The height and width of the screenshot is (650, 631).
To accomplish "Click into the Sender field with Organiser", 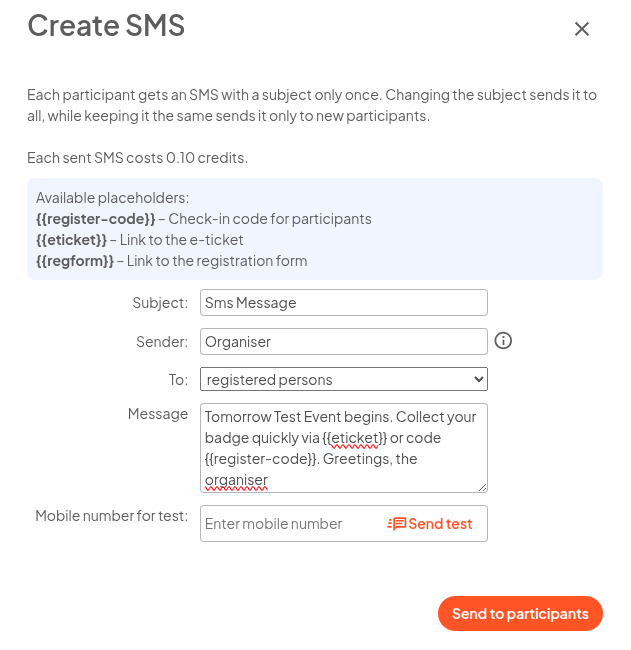I will pyautogui.click(x=344, y=342).
